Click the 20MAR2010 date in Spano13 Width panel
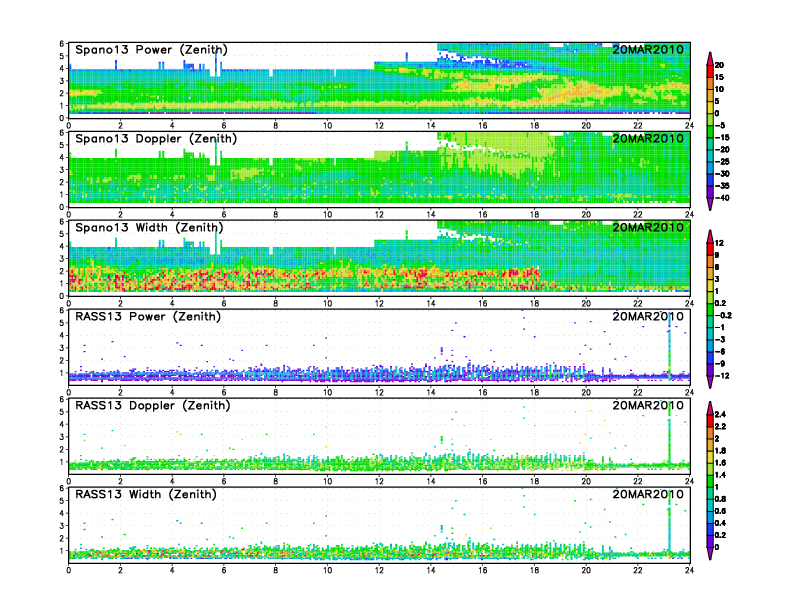The width and height of the screenshot is (792, 612). point(648,227)
